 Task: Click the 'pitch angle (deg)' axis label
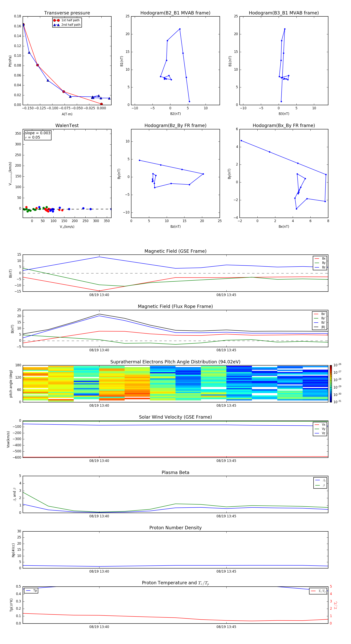(11, 384)
